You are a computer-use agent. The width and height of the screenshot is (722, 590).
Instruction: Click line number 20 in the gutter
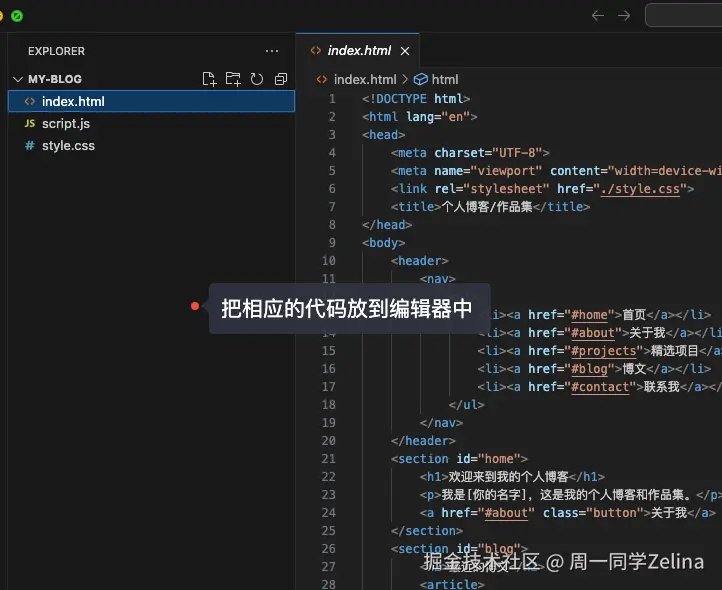(x=328, y=441)
